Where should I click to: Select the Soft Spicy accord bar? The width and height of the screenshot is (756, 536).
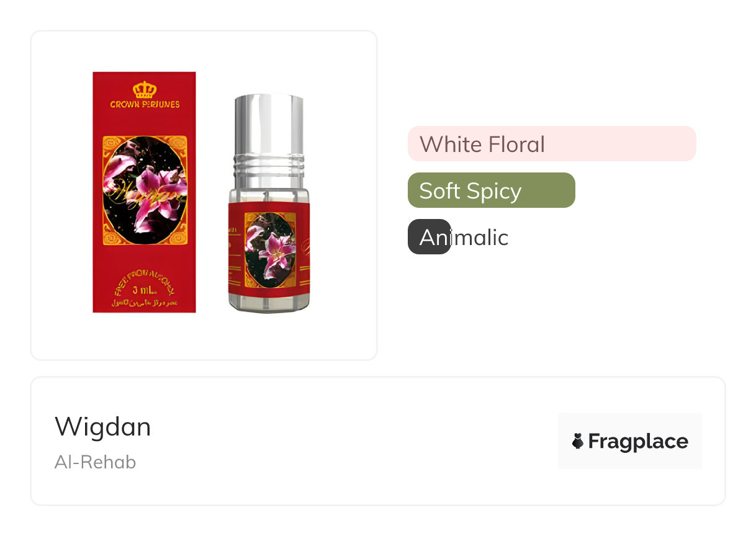point(492,190)
